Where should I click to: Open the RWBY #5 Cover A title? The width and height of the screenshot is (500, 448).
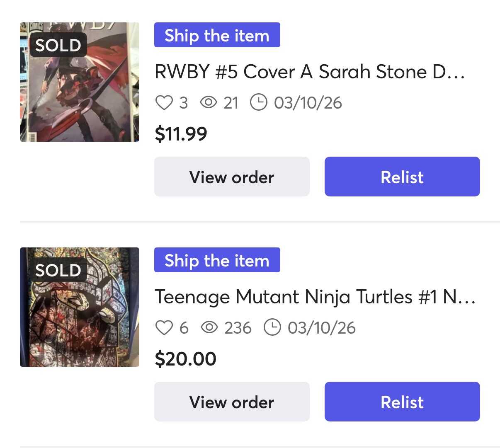point(310,72)
